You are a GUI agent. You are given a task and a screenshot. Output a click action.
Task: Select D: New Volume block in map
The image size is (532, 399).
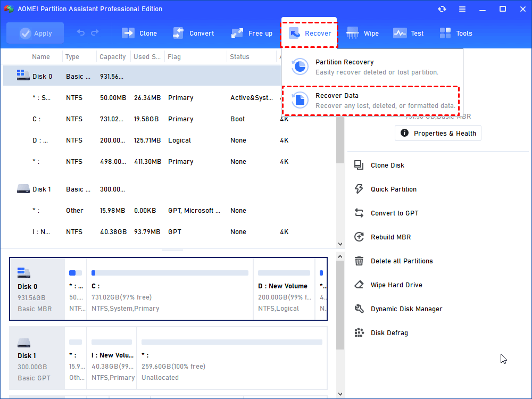pos(284,289)
